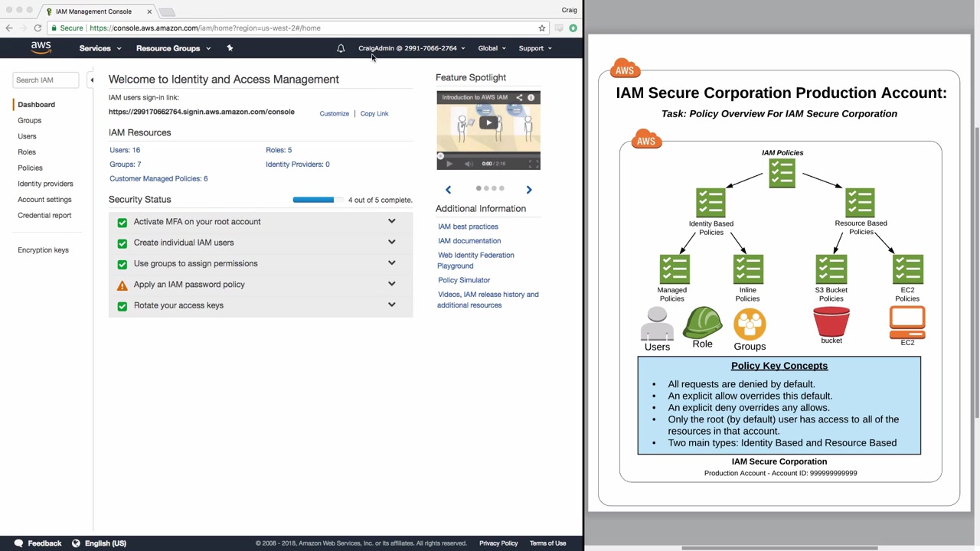This screenshot has height=551, width=980.
Task: Open Encryption keys in the sidebar
Action: point(43,250)
